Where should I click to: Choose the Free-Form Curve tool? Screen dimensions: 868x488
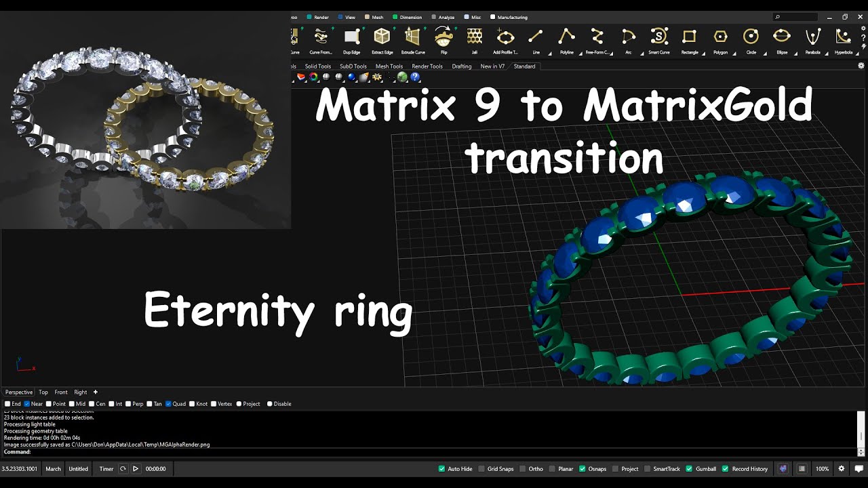597,37
